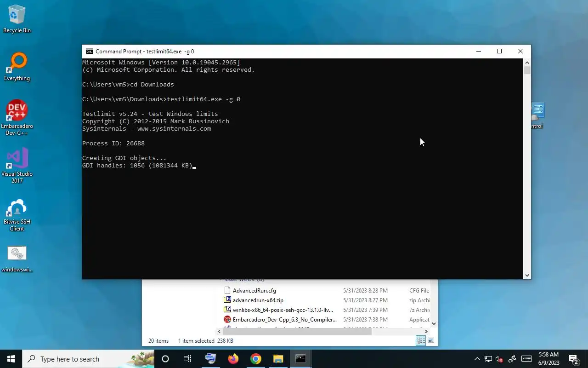588x368 pixels.
Task: Select the Embarcadero_Dev-Cpp_6.3_No_Compiler file name
Action: 285,320
